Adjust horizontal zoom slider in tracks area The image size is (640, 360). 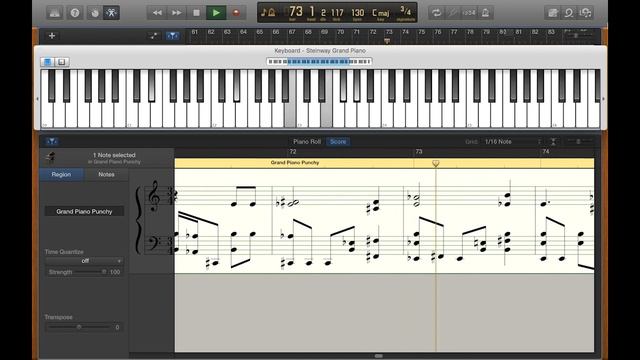[577, 36]
